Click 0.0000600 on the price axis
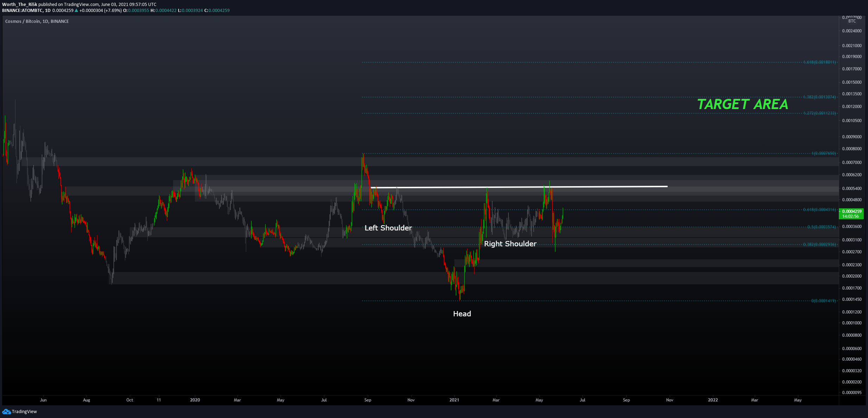The image size is (868, 418). [x=852, y=349]
